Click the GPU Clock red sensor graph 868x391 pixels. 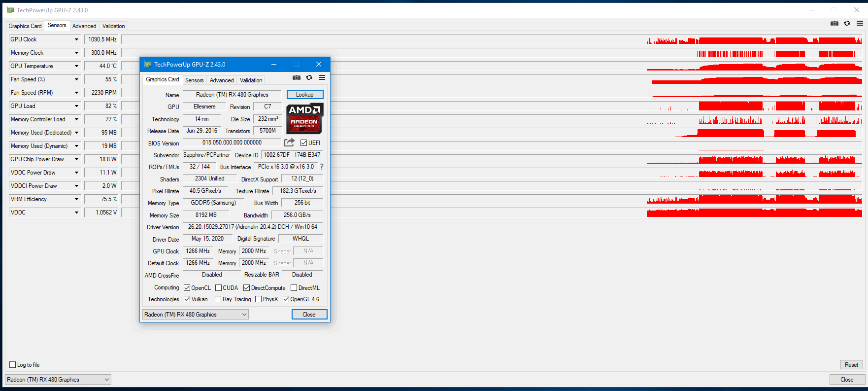[492, 39]
